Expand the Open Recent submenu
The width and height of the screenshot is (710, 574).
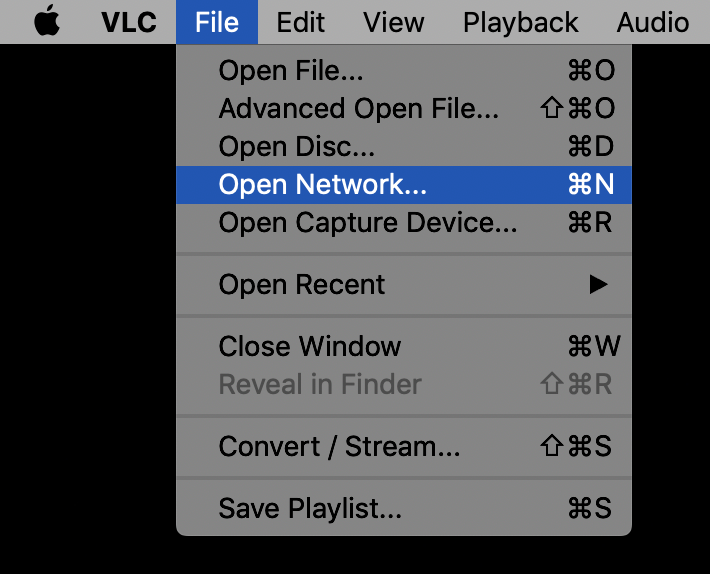[404, 285]
